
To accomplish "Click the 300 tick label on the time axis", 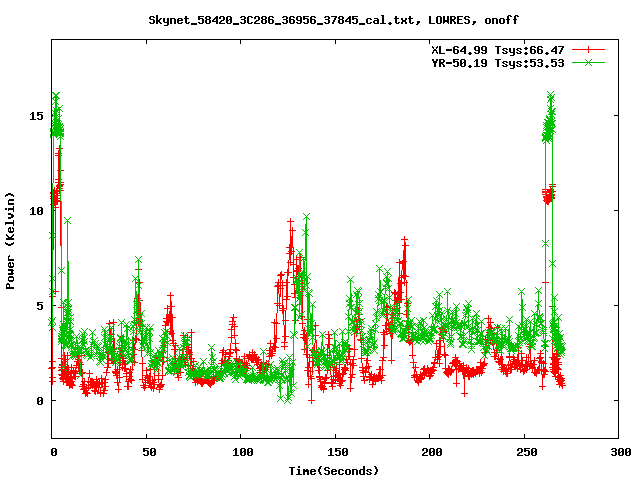I will [x=618, y=452].
